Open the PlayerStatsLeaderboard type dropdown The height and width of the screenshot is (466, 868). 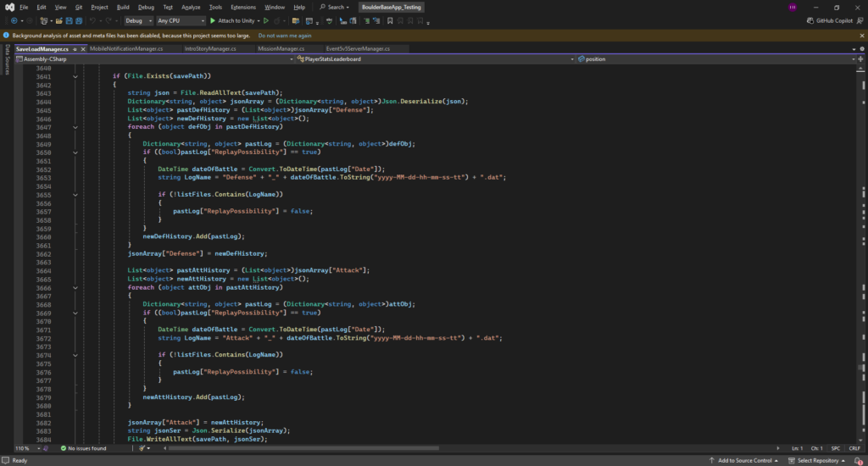click(436, 59)
